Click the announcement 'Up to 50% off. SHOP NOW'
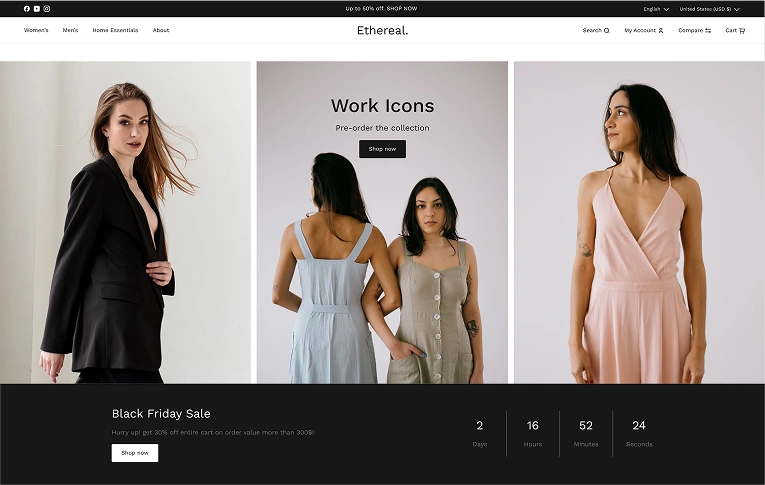 point(381,9)
